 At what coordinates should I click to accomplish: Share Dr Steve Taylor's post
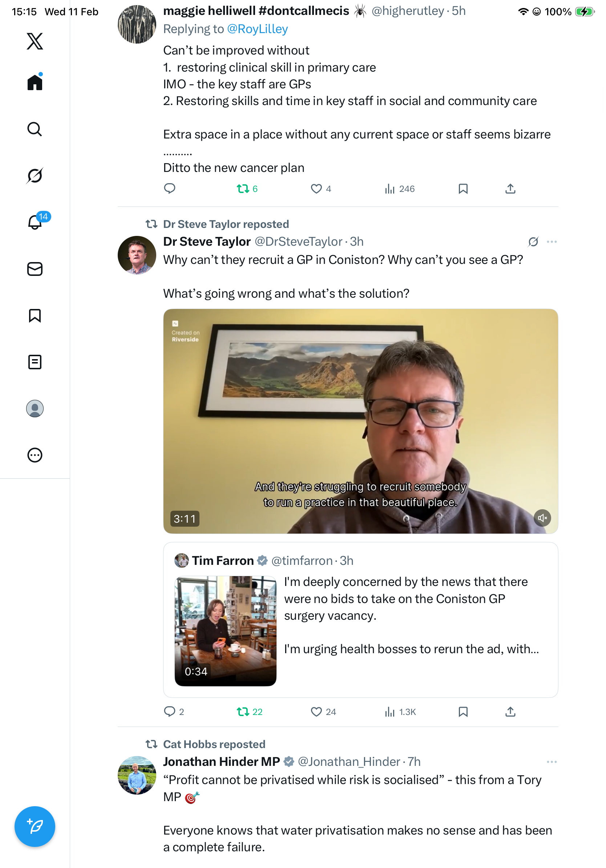(510, 712)
